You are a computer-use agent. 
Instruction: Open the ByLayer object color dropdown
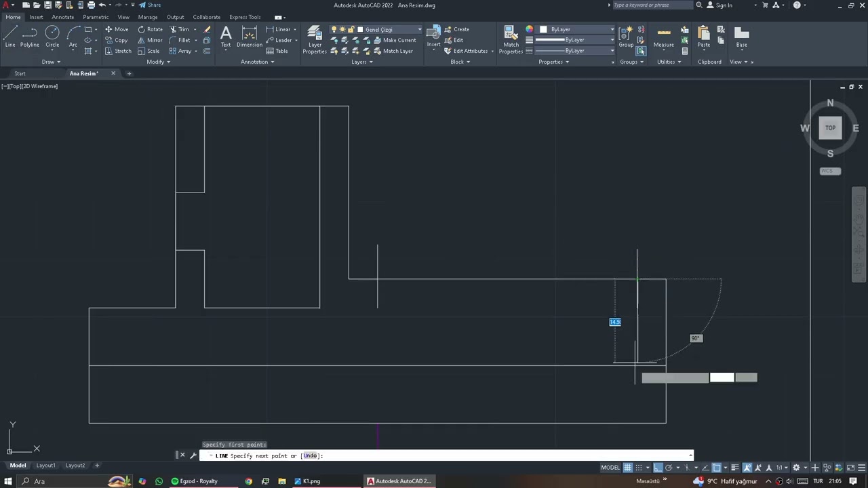(612, 29)
